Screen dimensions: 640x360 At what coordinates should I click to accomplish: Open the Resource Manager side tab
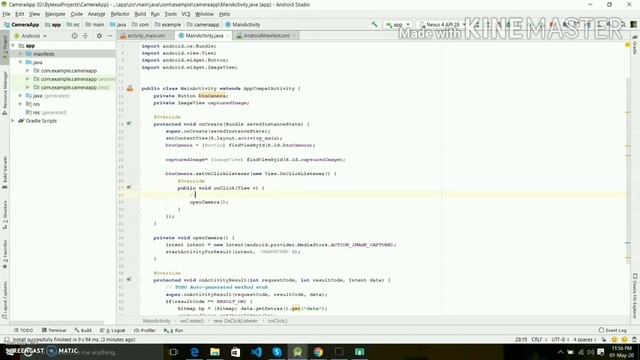click(x=5, y=93)
